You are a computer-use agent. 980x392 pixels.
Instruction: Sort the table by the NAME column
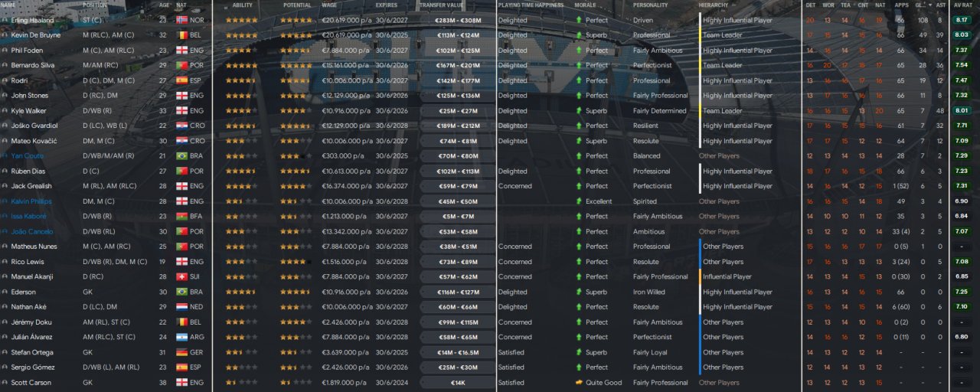[8, 5]
